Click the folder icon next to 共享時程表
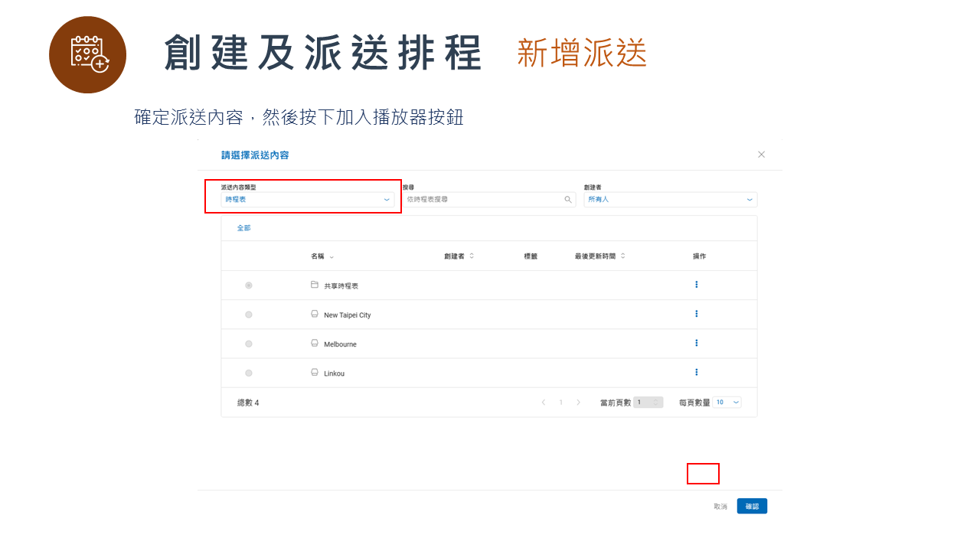This screenshot has width=980, height=551. pos(315,284)
